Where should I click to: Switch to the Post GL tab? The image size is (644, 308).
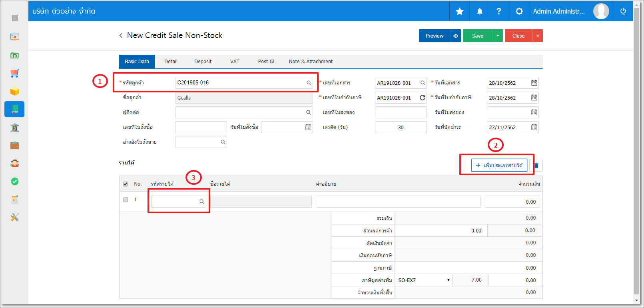267,62
